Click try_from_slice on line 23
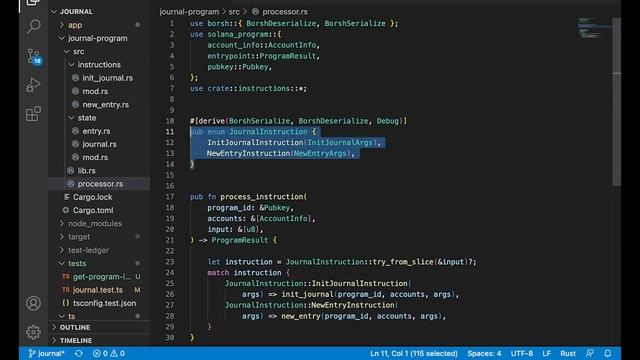Image resolution: width=640 pixels, height=360 pixels. click(x=402, y=262)
